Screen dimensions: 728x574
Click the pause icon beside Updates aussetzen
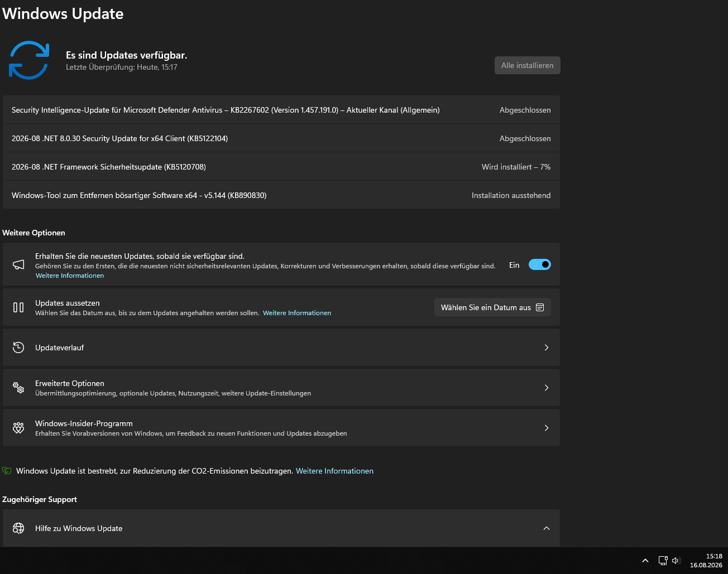click(x=18, y=307)
